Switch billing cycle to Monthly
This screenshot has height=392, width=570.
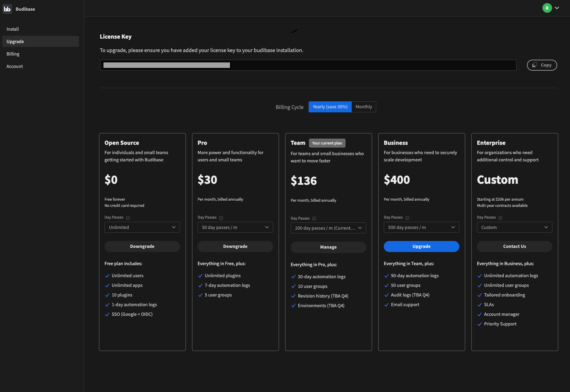pos(364,107)
